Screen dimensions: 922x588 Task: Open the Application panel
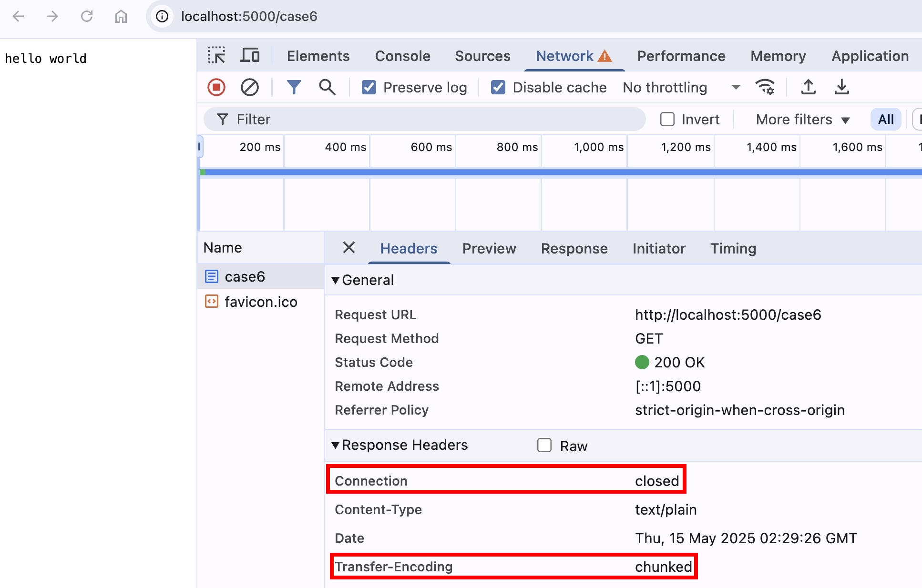point(870,56)
